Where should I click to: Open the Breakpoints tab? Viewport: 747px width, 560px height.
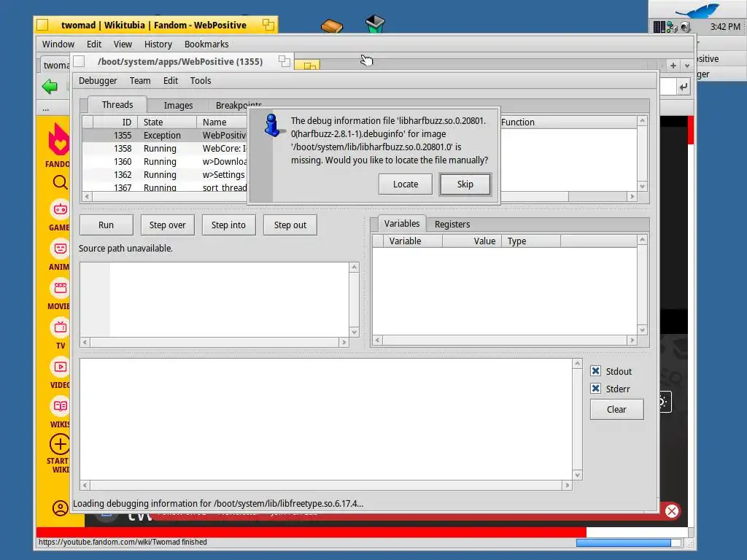point(239,105)
